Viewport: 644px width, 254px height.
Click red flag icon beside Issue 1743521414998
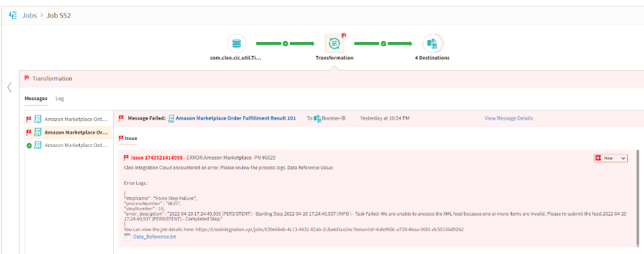click(126, 157)
